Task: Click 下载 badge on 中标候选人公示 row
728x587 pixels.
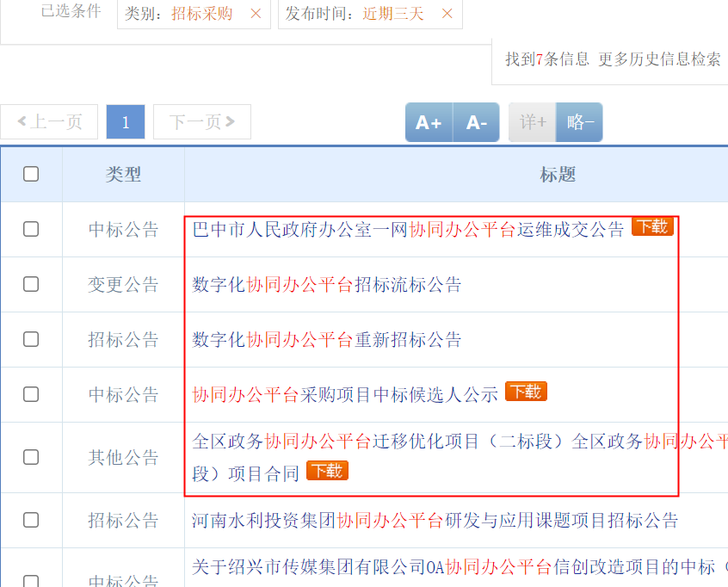Action: [x=526, y=392]
